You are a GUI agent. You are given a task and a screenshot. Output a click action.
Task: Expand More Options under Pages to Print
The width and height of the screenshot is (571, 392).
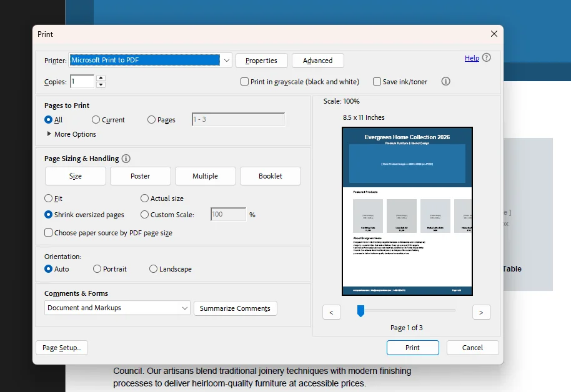(71, 134)
